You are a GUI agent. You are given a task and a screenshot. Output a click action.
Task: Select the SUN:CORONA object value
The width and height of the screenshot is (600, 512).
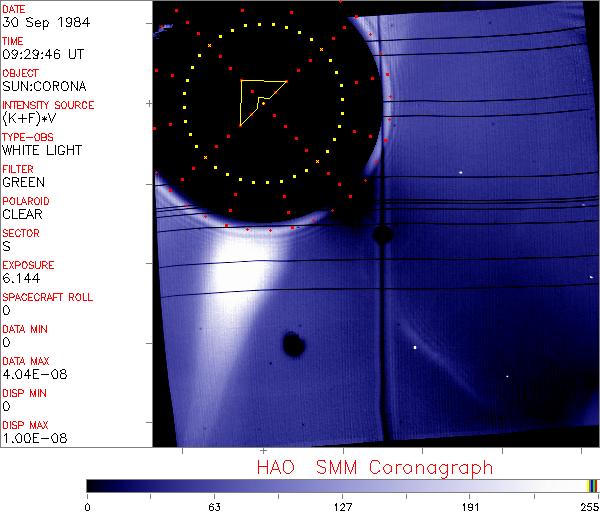click(41, 87)
